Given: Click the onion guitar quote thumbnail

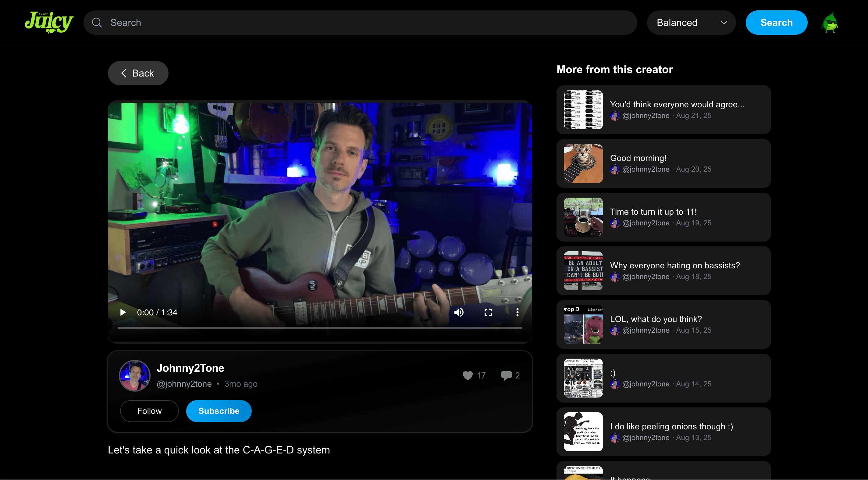Looking at the screenshot, I should click(583, 432).
